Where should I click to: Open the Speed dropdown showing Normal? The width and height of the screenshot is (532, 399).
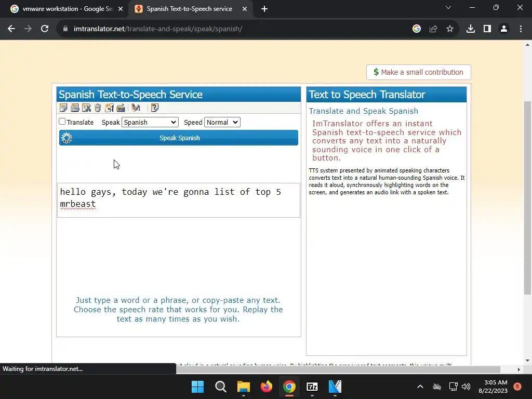[x=222, y=122]
